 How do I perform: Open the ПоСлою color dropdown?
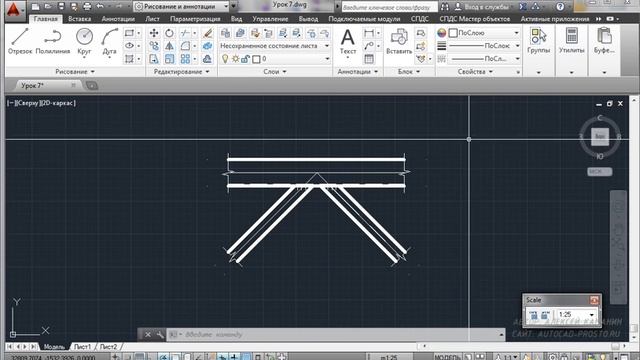pyautogui.click(x=516, y=33)
